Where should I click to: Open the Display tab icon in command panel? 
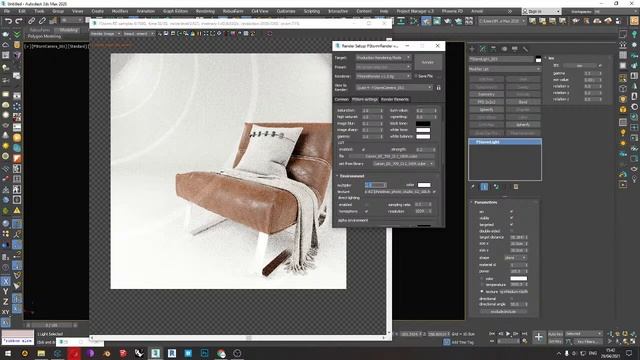point(515,49)
